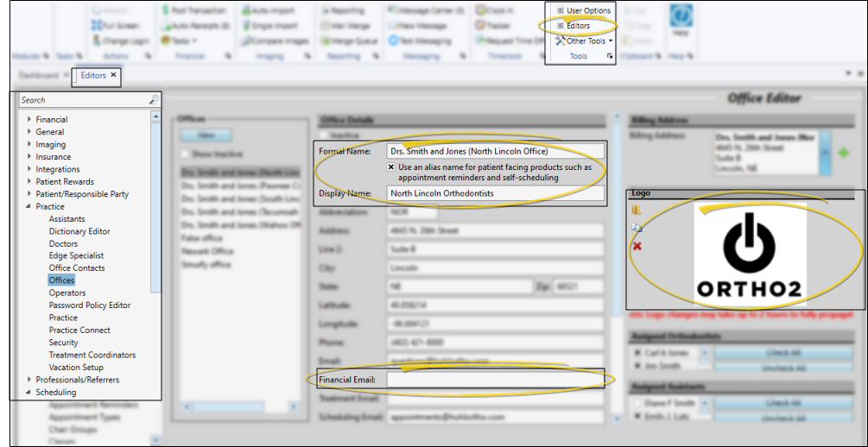Click the red X to delete the logo

637,247
